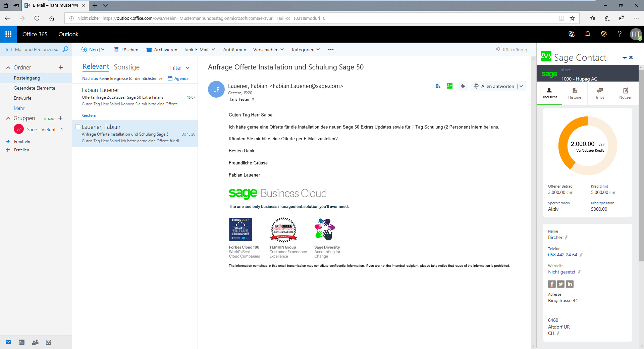Screen dimensions: 644x349
Task: Open the Neu dropdown arrow
Action: tap(103, 50)
